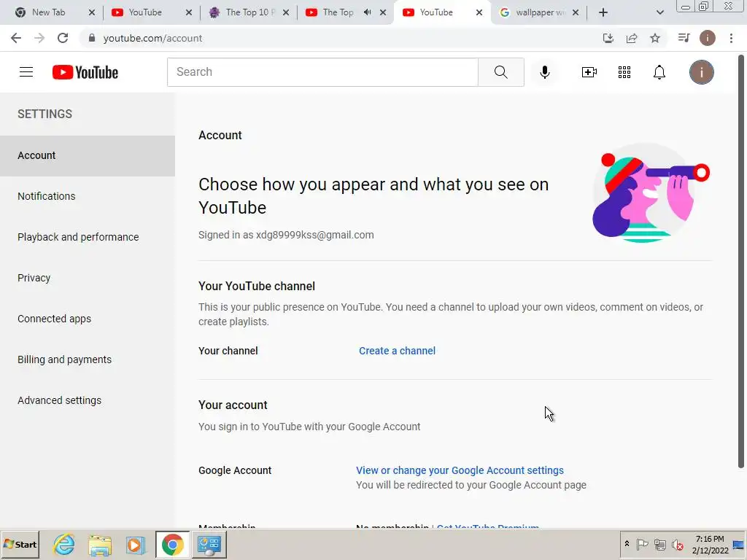Open the media control icon in Chrome toolbar
747x560 pixels.
tap(684, 38)
